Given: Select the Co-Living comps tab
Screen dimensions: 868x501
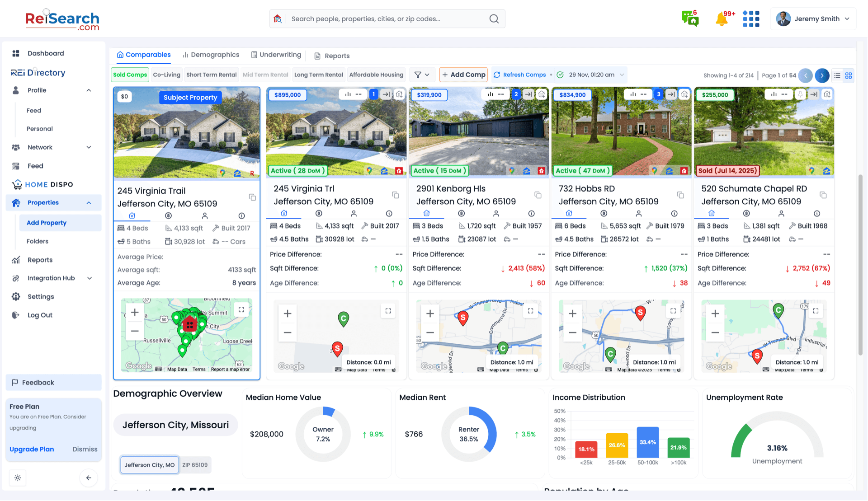Looking at the screenshot, I should [166, 75].
